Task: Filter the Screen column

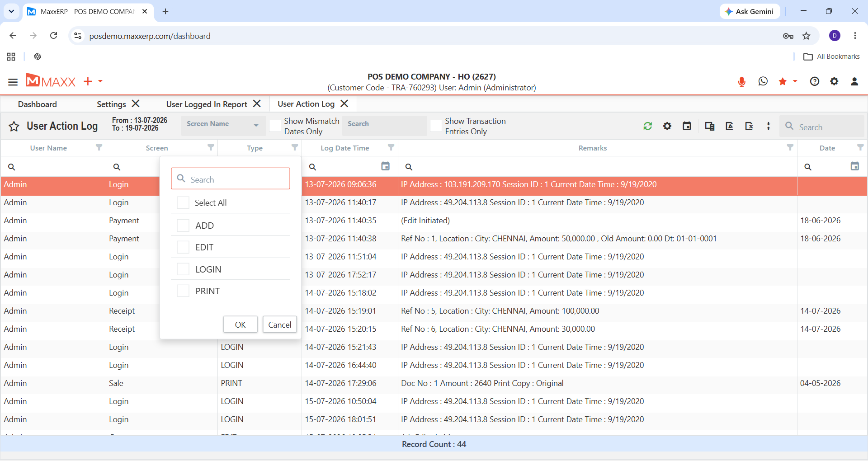Action: pos(211,147)
